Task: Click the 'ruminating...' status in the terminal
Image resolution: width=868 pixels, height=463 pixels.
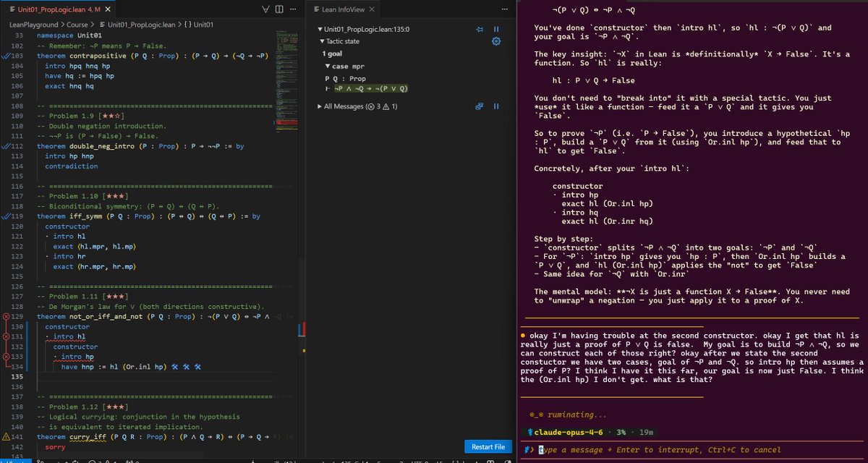Action: click(x=576, y=415)
